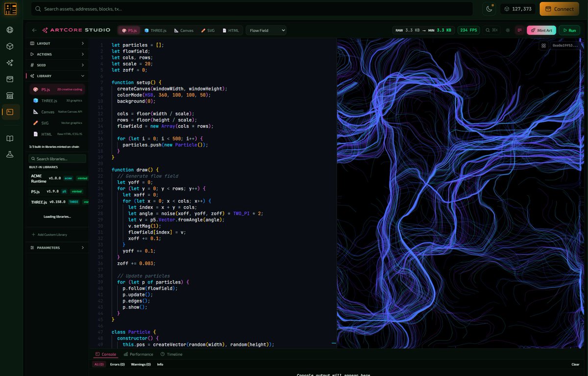Click the ACTIONS play triangle icon
The width and height of the screenshot is (588, 376).
[x=32, y=54]
